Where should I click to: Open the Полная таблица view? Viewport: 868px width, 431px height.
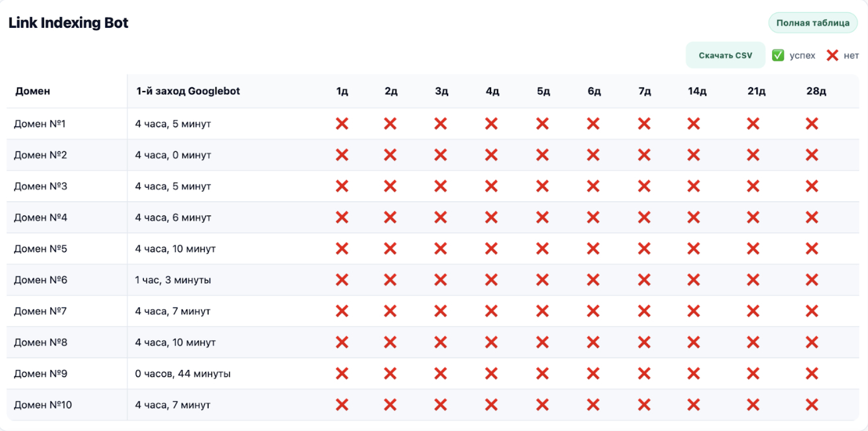813,23
